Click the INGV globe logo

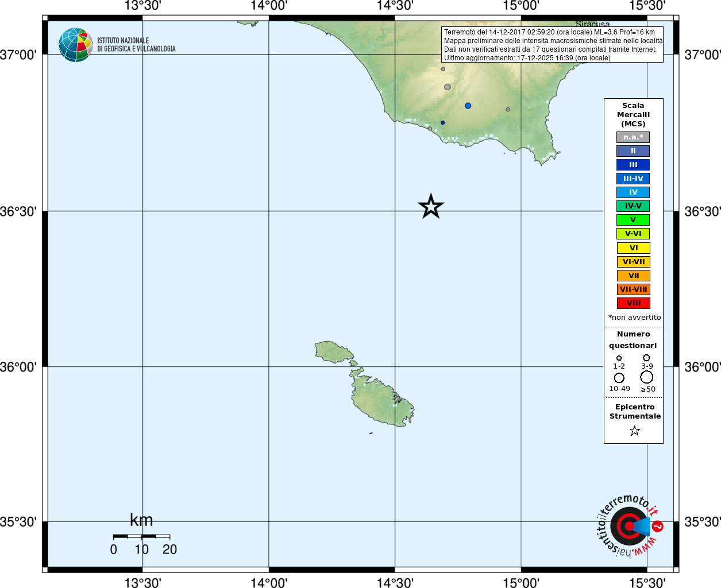point(75,45)
